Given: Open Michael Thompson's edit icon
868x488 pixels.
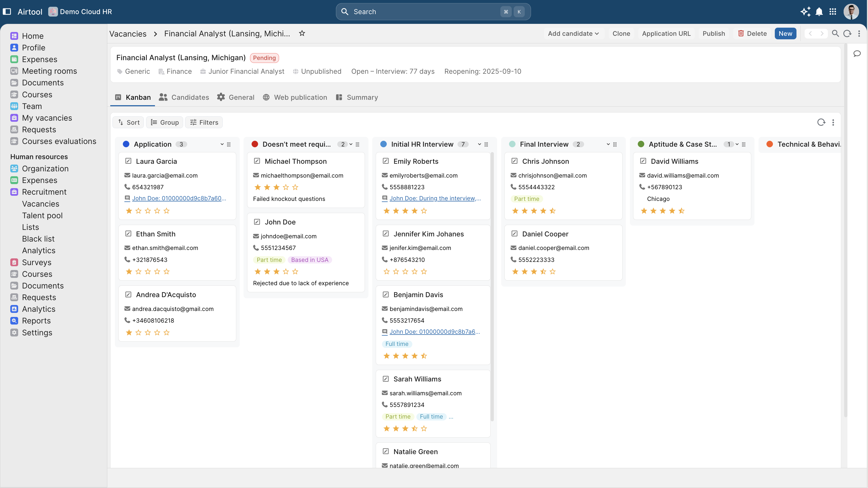Looking at the screenshot, I should point(257,161).
